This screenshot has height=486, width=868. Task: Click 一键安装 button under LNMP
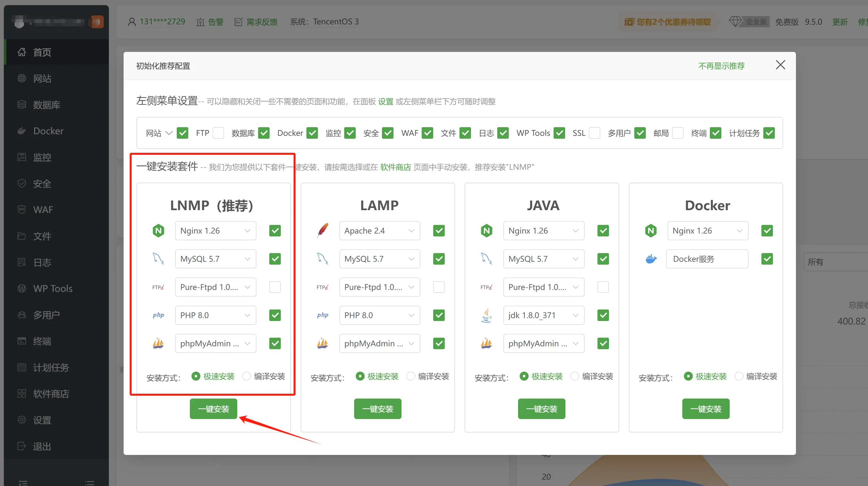[x=213, y=409]
